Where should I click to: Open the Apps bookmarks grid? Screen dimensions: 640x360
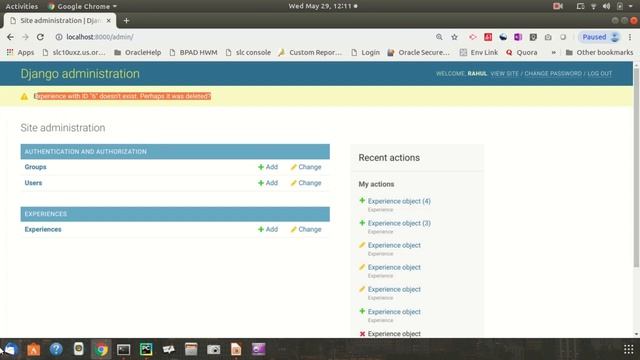20,52
